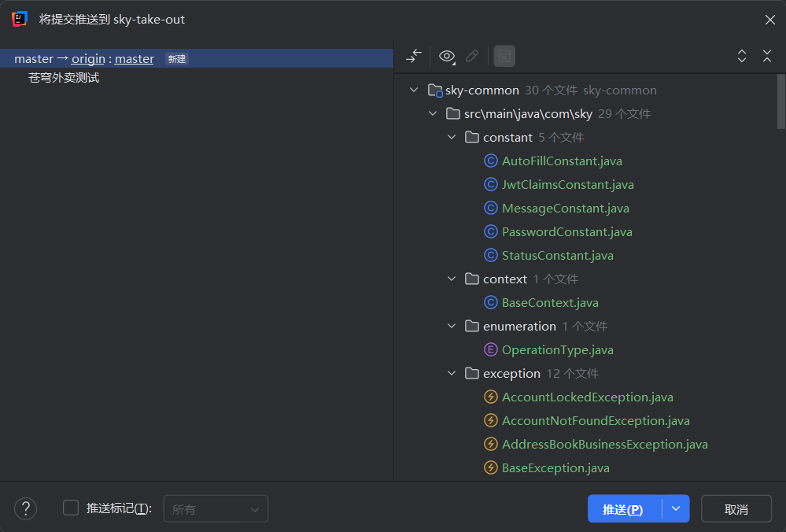Click the IntelliJ IDEA logo icon

point(20,19)
